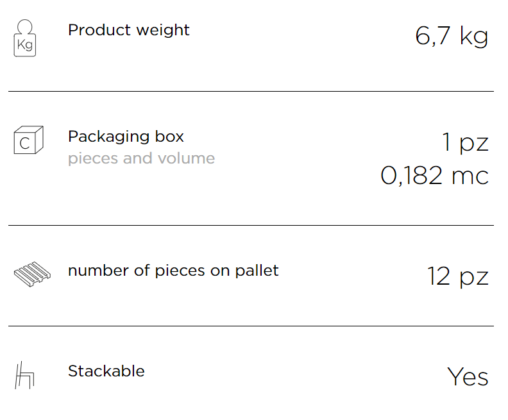Viewport: 508px width, 420px height.
Task: Click the Packaging box label
Action: (x=126, y=137)
